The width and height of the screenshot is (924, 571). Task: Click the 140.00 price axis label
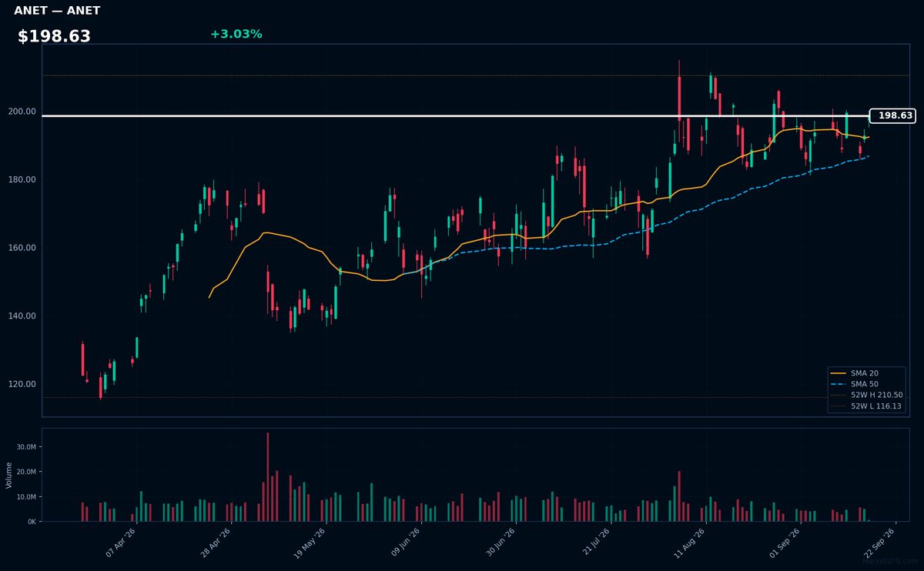[x=22, y=316]
